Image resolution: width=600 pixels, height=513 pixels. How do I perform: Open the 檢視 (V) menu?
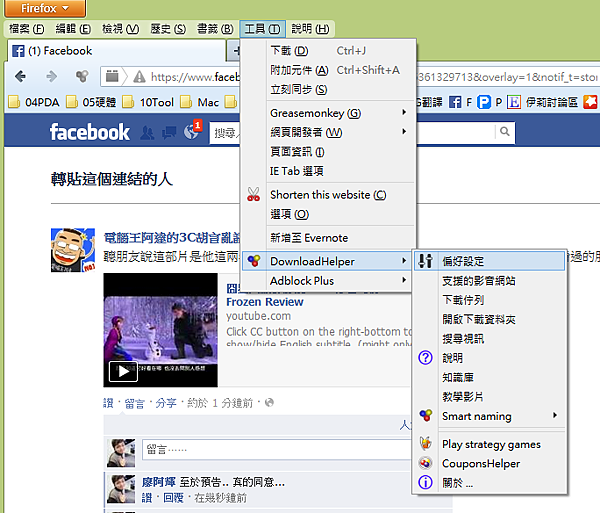(121, 29)
